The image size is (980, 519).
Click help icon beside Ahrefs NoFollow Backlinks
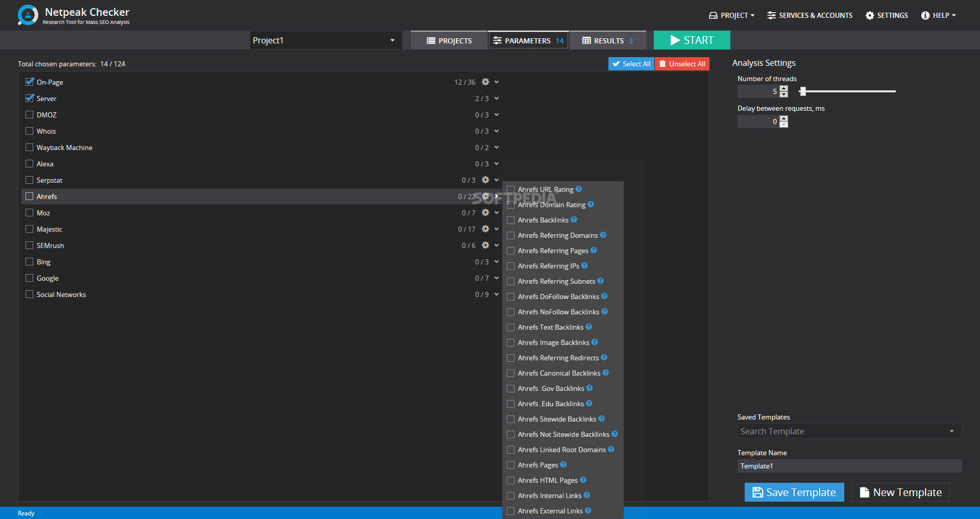coord(604,311)
